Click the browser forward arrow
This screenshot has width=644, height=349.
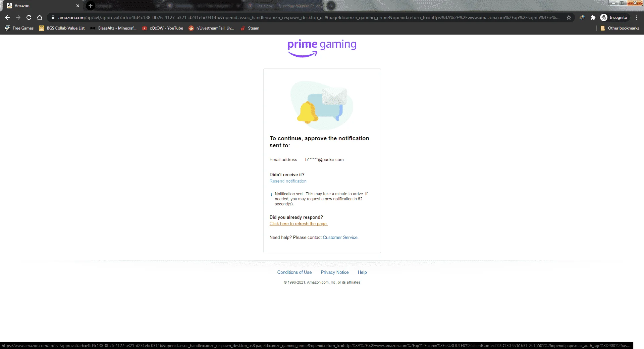(x=18, y=17)
